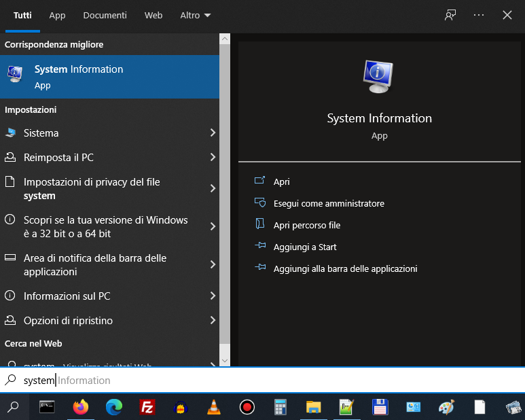Click the results list scrollbar thumb

225,194
